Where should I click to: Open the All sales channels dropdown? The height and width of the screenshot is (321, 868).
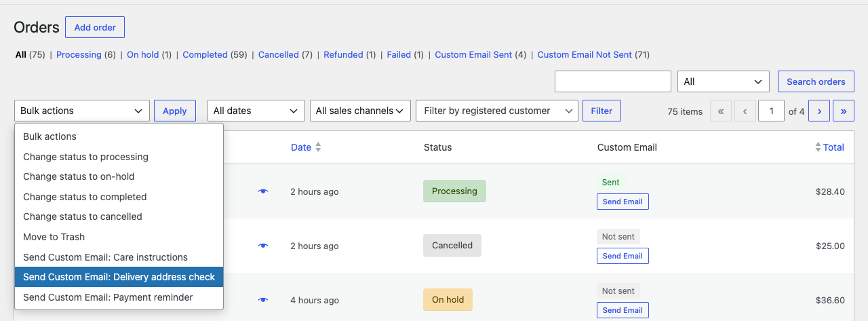(360, 111)
